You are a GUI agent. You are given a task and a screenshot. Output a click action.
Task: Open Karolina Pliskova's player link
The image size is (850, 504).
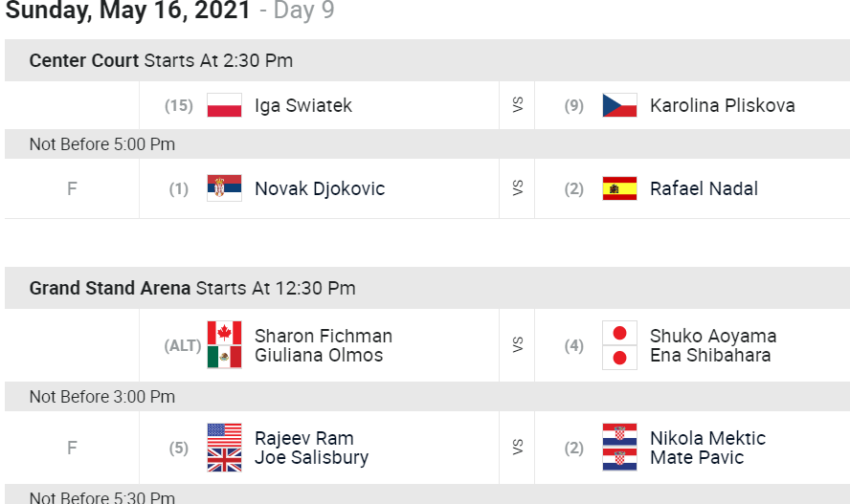coord(722,105)
